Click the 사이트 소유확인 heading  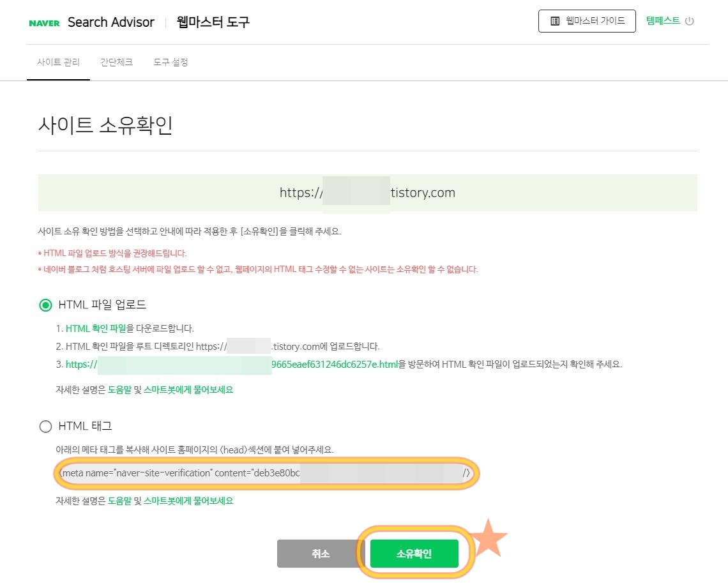coord(105,125)
